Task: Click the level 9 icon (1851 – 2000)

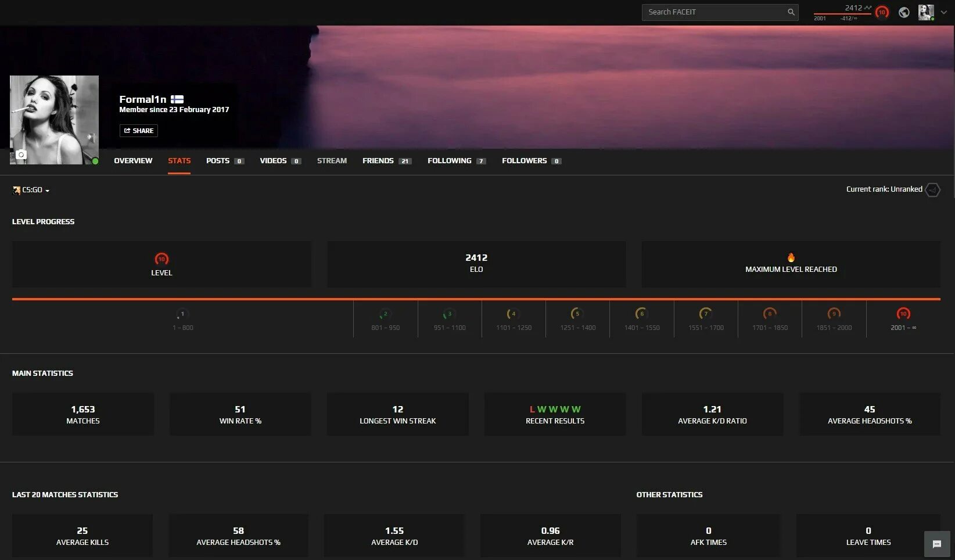Action: pos(834,314)
